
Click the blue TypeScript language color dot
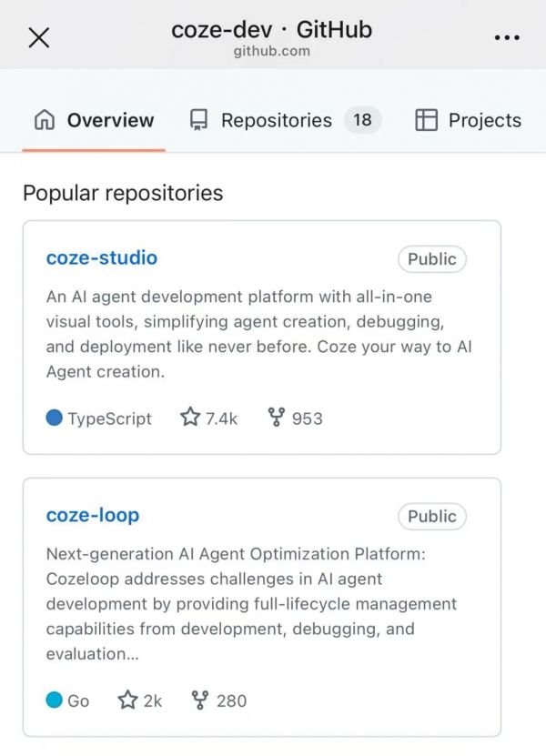point(55,418)
